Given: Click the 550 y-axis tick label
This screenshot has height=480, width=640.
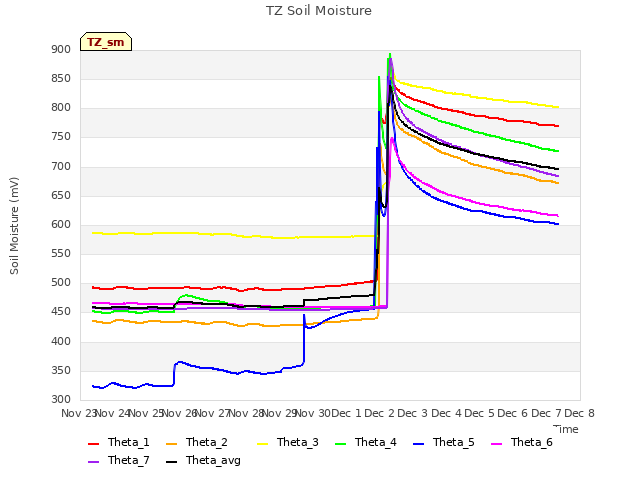Looking at the screenshot, I should pyautogui.click(x=61, y=253).
